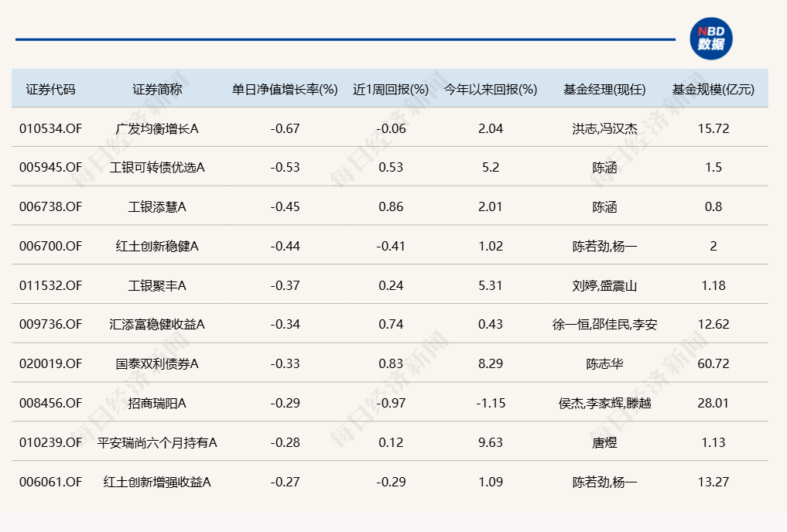This screenshot has width=787, height=532.
Task: Click fund name 国泰双利债券A
Action: 157,363
